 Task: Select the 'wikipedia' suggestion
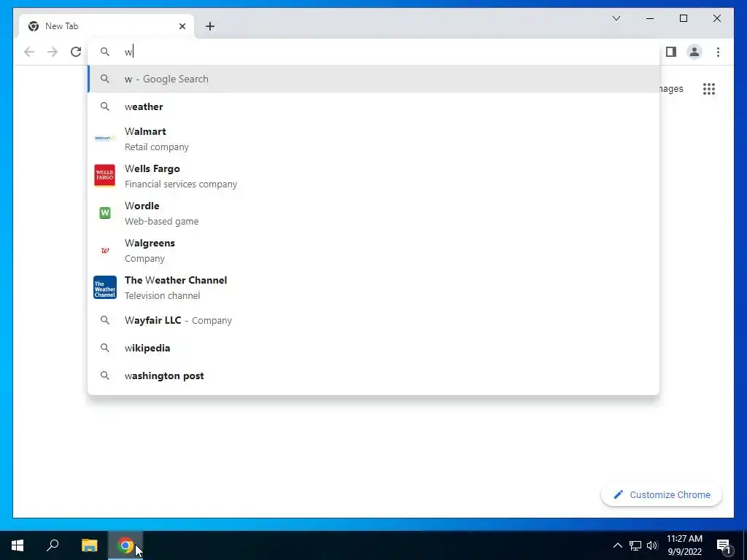point(373,348)
